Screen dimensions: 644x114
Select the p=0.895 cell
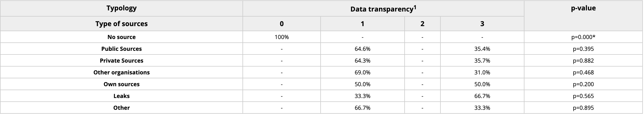(x=583, y=108)
